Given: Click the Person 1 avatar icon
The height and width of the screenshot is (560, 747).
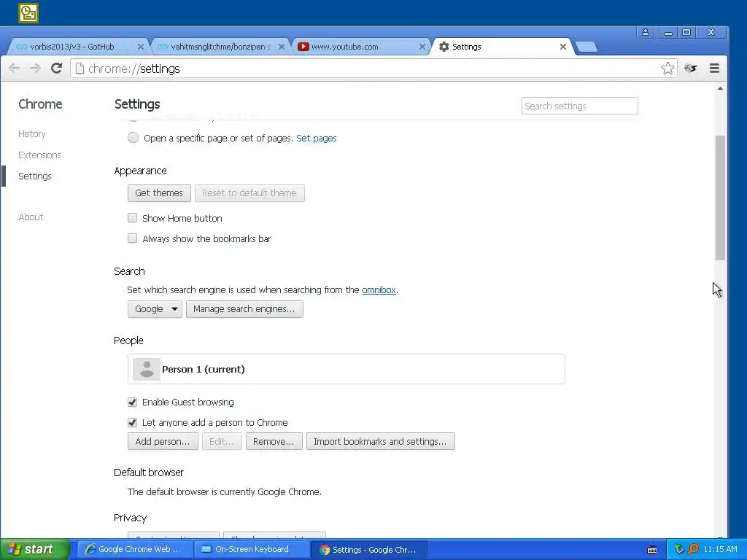Looking at the screenshot, I should (x=146, y=369).
